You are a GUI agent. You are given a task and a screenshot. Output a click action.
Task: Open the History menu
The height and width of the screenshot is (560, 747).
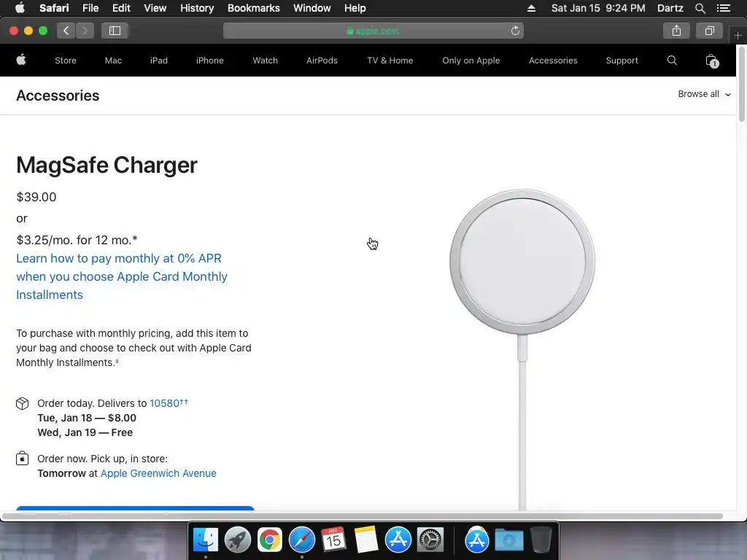point(197,8)
